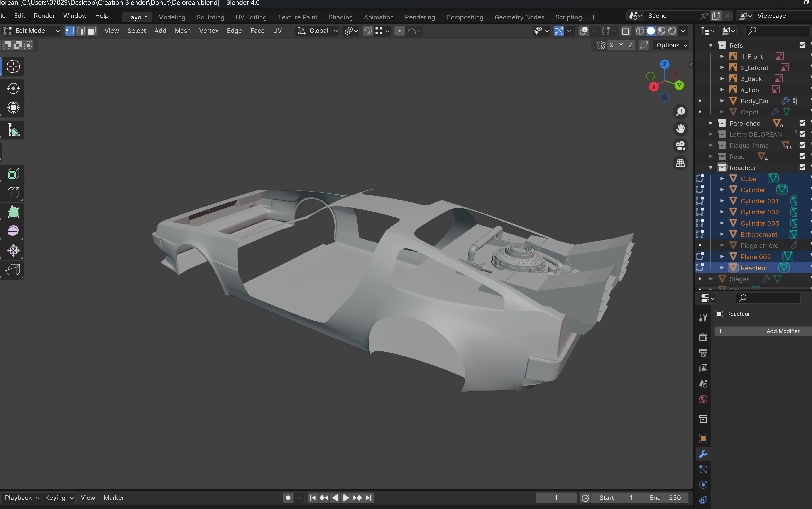Screen dimensions: 812x509
Task: Open the Render menu
Action: pyautogui.click(x=44, y=16)
